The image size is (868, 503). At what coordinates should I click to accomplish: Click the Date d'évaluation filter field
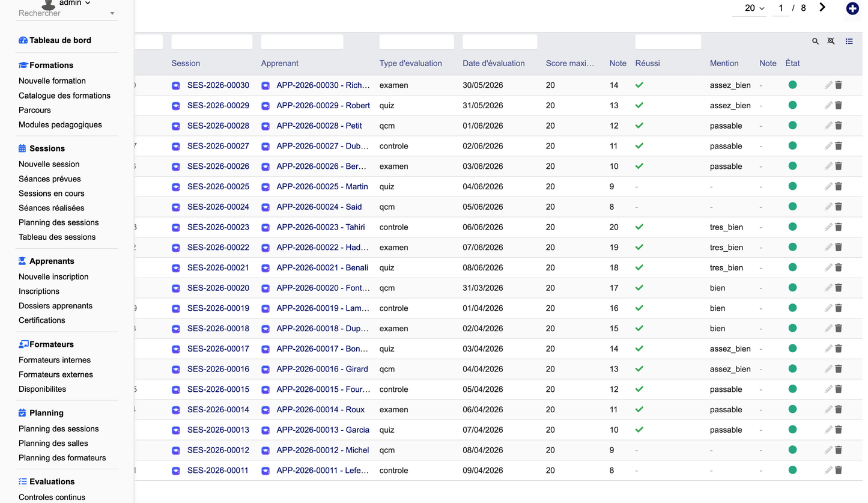point(500,41)
